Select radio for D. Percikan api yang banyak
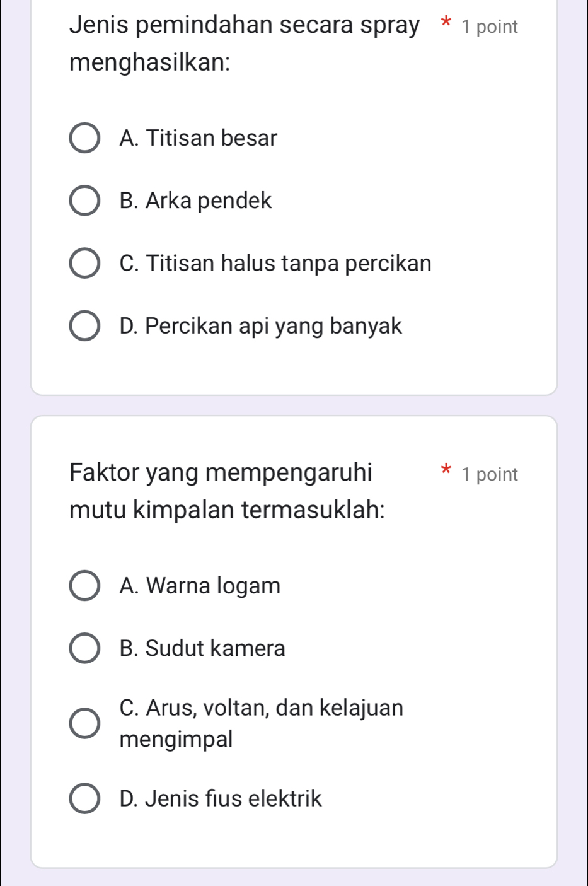588x886 pixels. tap(84, 326)
